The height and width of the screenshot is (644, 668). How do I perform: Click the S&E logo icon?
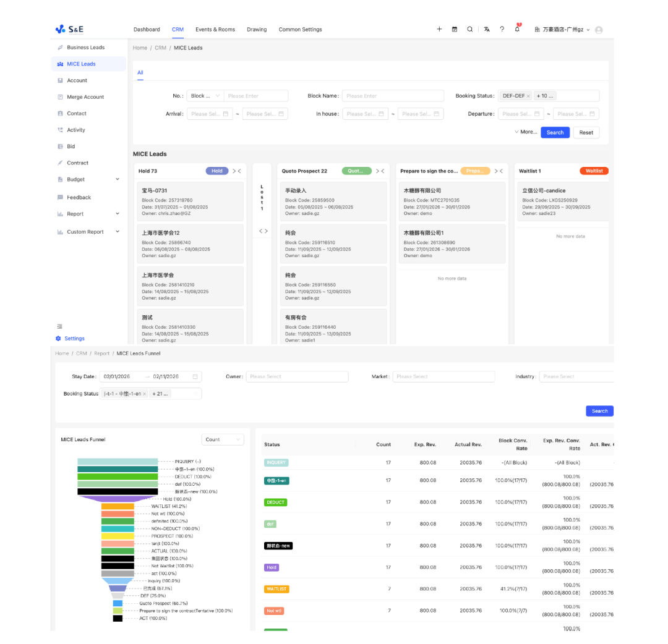point(60,29)
